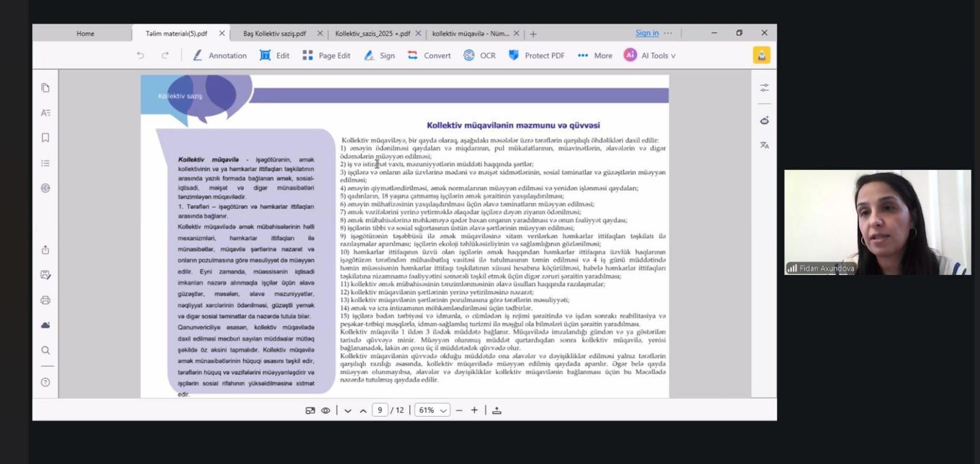Open the properties sliders icon on right
The image size is (980, 464).
764,88
